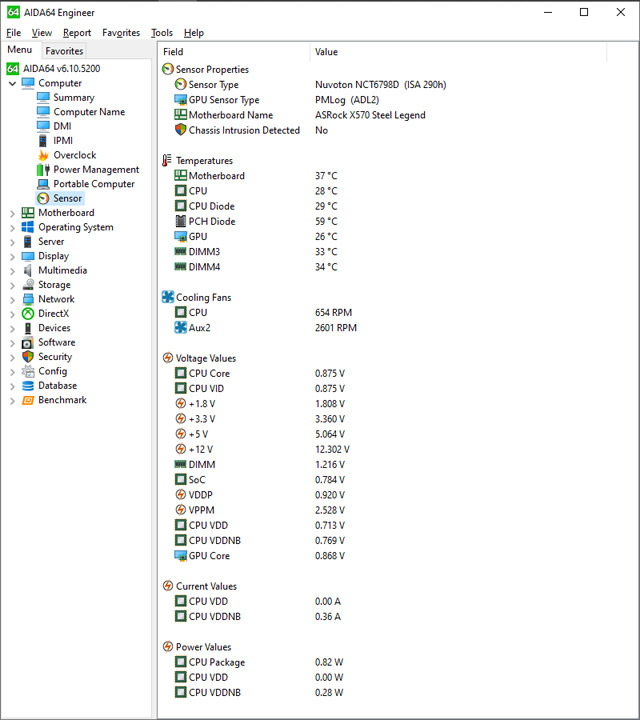Expand the Config tree node

[x=12, y=371]
